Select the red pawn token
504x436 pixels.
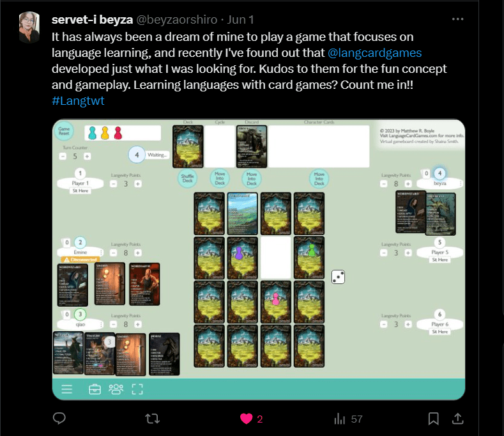pos(118,133)
